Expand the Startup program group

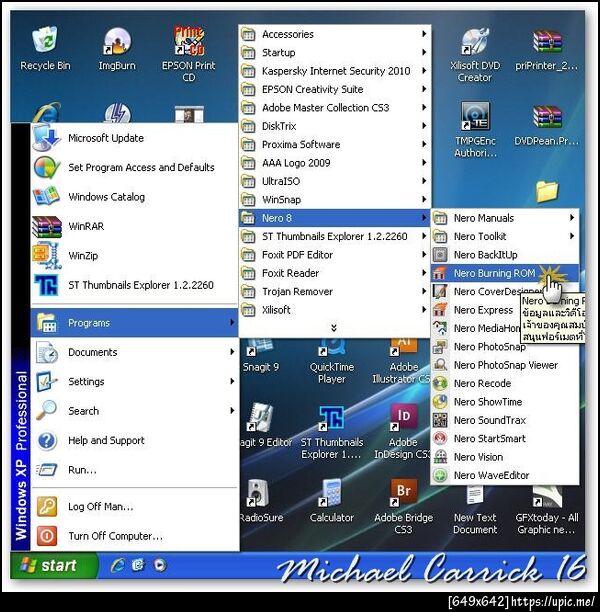point(335,52)
